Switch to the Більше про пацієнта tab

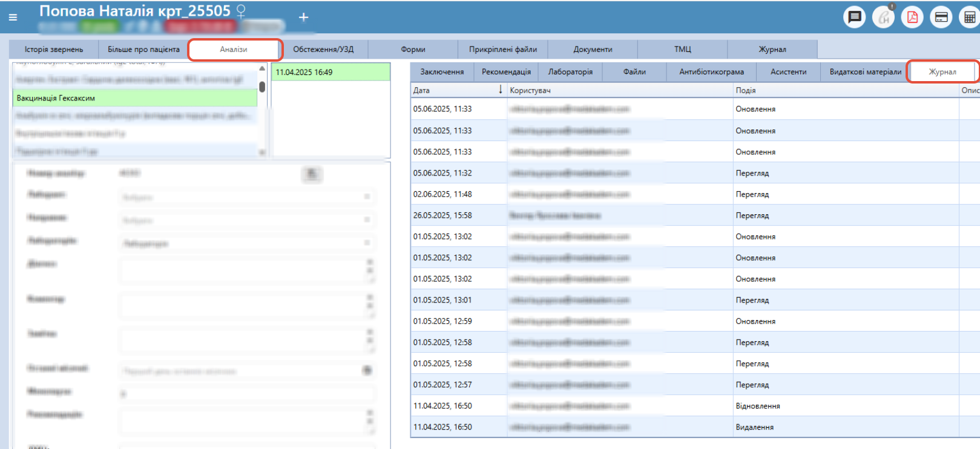[143, 49]
